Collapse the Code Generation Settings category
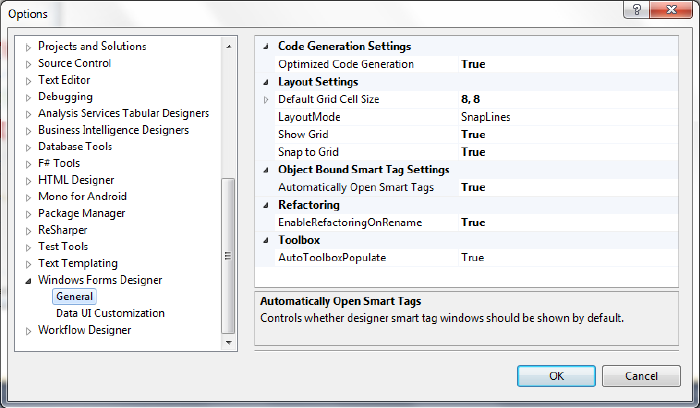 (x=266, y=46)
